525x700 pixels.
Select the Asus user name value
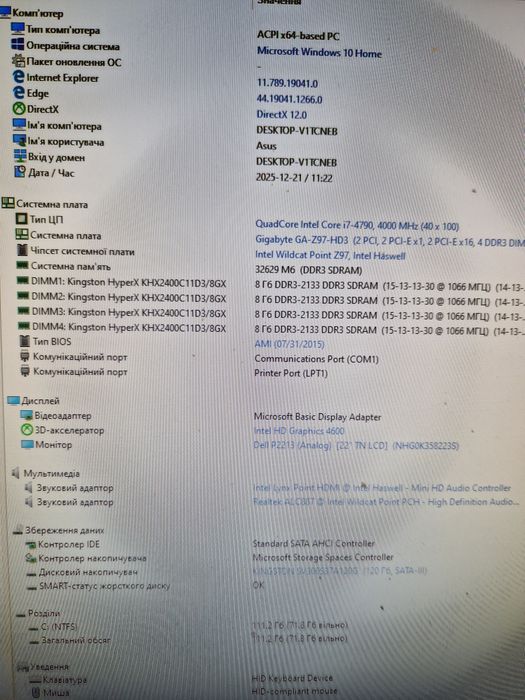click(266, 146)
